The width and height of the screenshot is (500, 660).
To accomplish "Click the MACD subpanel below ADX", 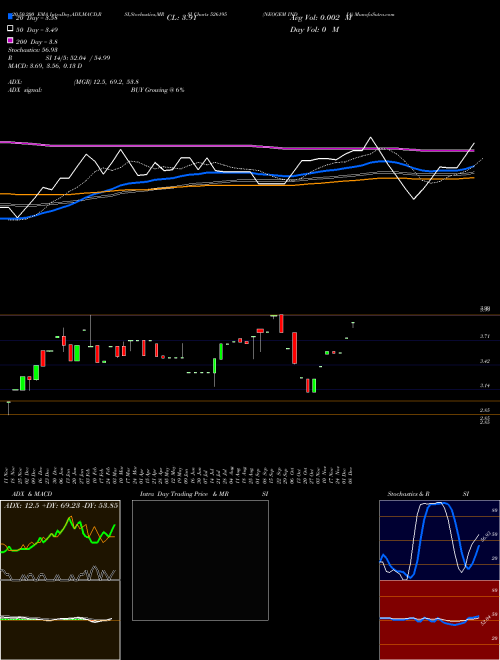I will pyautogui.click(x=60, y=620).
